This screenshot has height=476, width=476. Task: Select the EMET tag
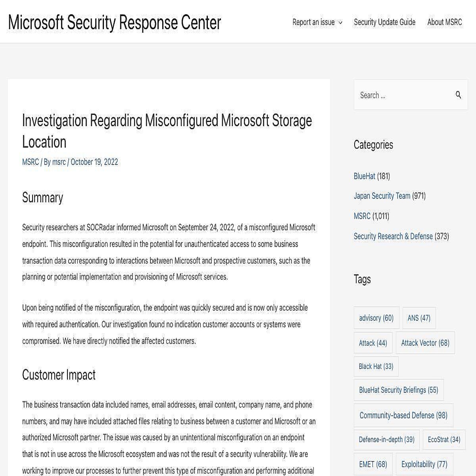372,464
